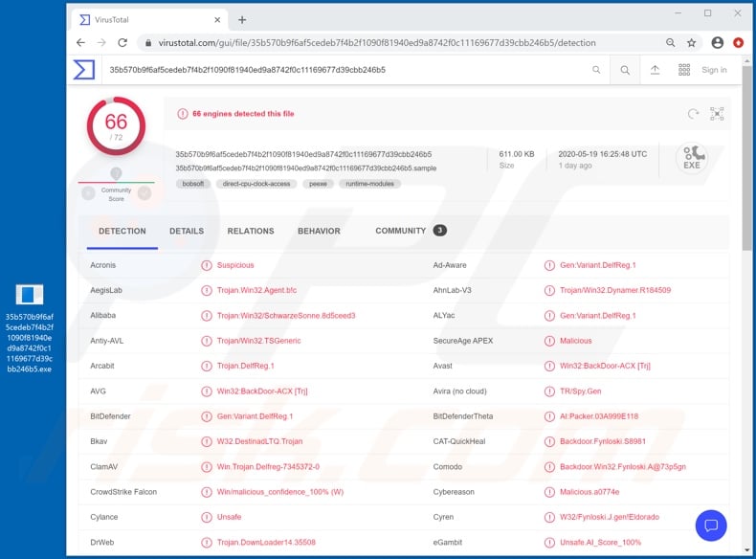Go back with browser back arrow

[x=80, y=42]
